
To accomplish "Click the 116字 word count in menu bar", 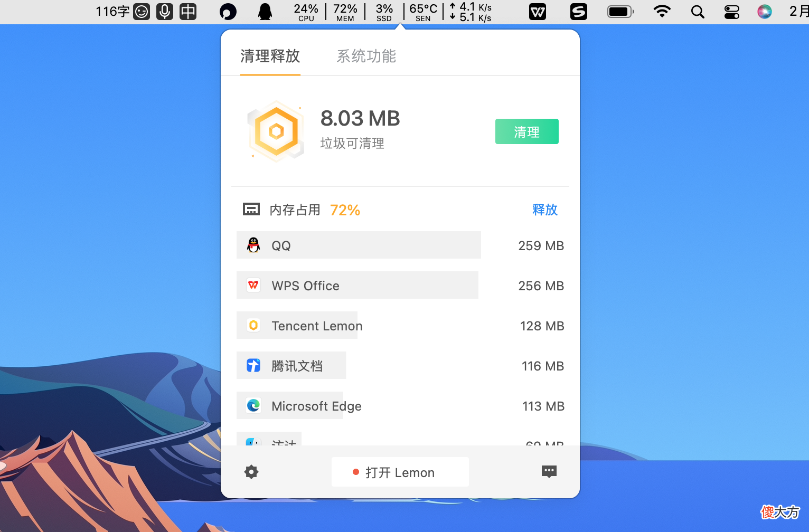I will click(112, 12).
